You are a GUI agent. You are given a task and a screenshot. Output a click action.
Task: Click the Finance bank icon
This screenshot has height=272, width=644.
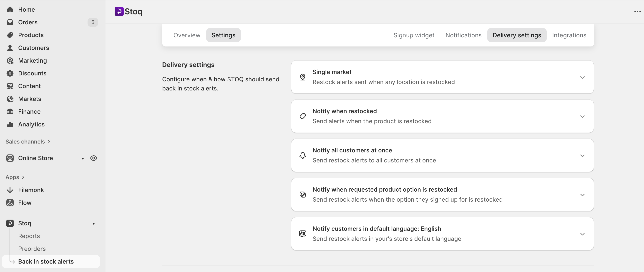click(10, 112)
